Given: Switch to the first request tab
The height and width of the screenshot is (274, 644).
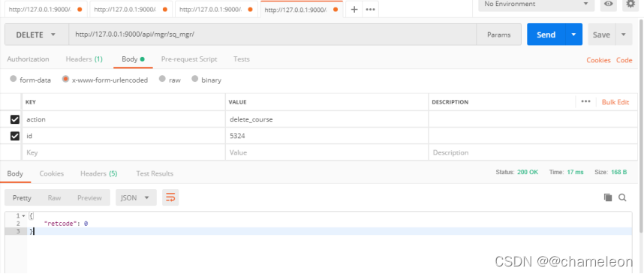Looking at the screenshot, I should [45, 9].
